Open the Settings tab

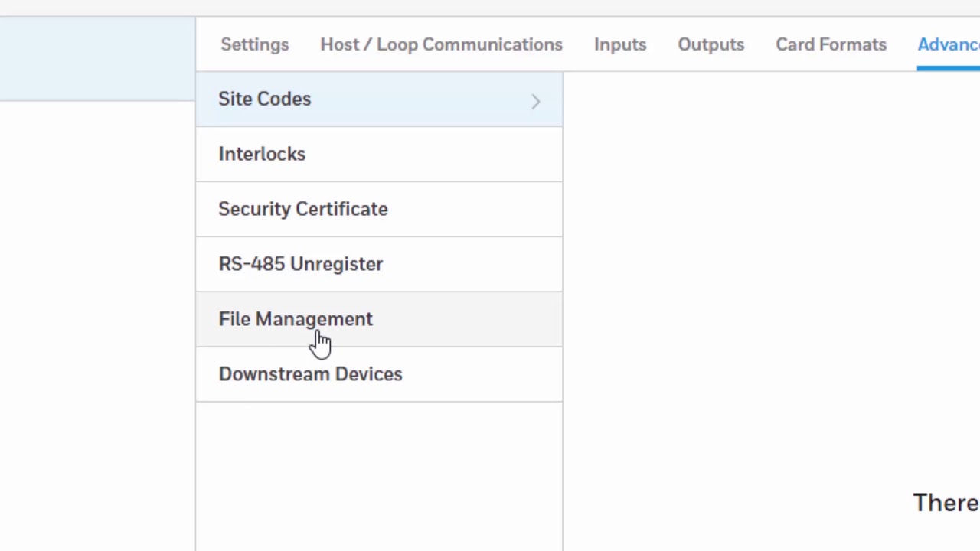click(x=255, y=44)
